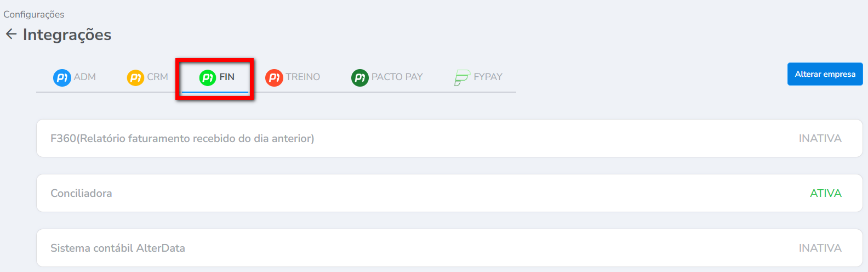Click the back arrow beside Integrações

coord(11,35)
